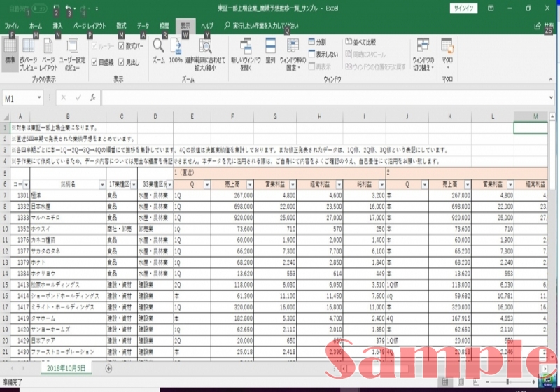Select cell containing タマホーム
Screen dimensions: 560x392
pyautogui.click(x=68, y=318)
